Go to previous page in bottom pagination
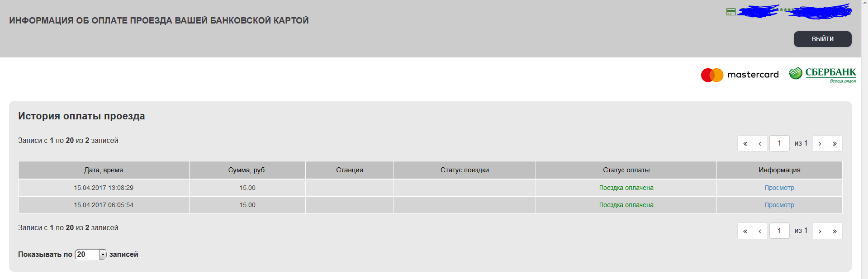This screenshot has height=279, width=868. point(760,231)
